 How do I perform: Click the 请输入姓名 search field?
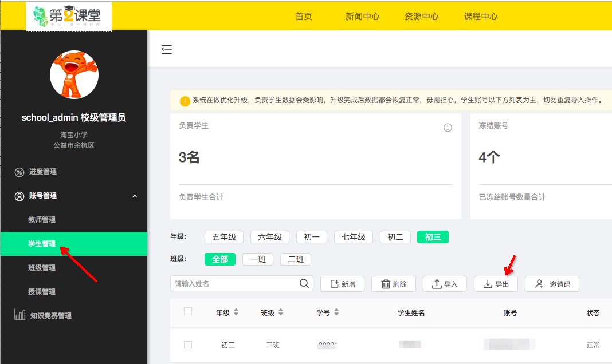click(235, 283)
